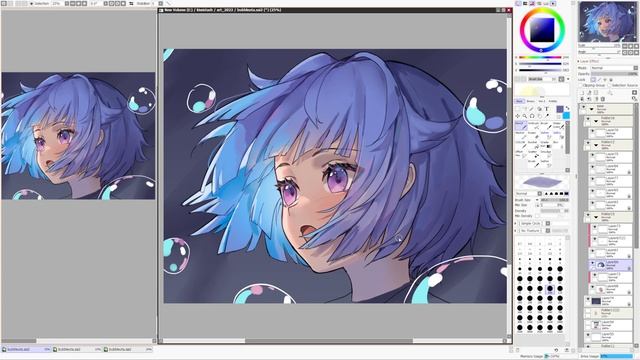Image resolution: width=640 pixels, height=360 pixels.
Task: Open the Rubber tool tray tab
Action: (x=553, y=101)
